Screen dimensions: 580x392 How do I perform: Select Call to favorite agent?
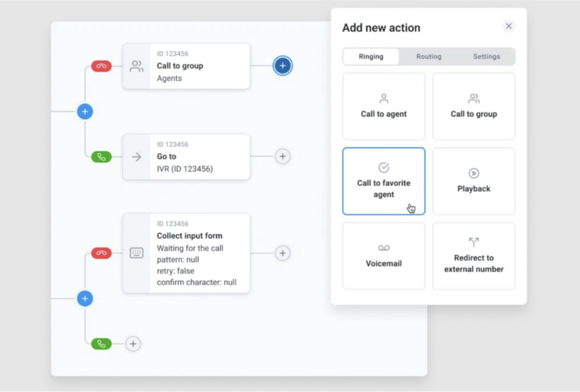click(383, 181)
